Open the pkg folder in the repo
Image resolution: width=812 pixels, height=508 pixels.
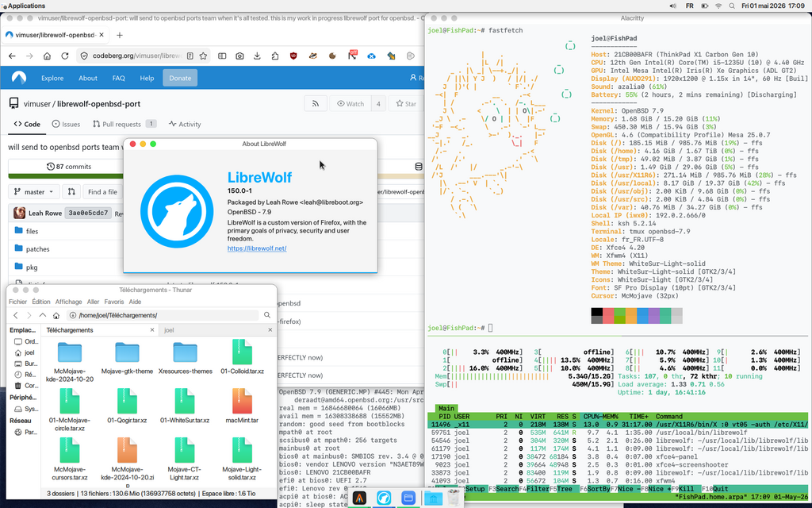coord(32,267)
